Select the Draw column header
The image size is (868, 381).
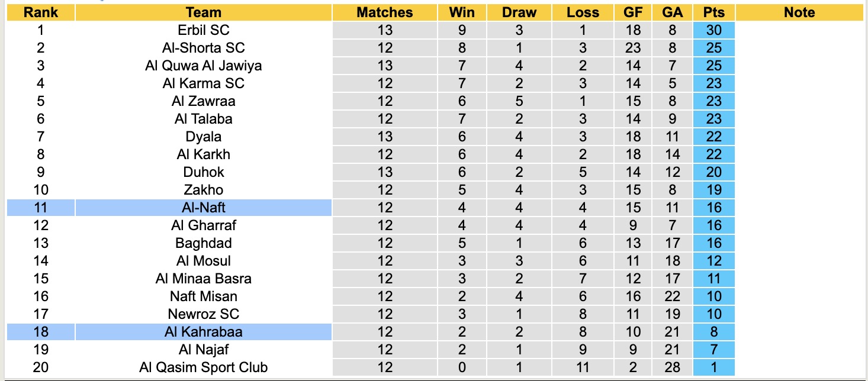(x=518, y=12)
